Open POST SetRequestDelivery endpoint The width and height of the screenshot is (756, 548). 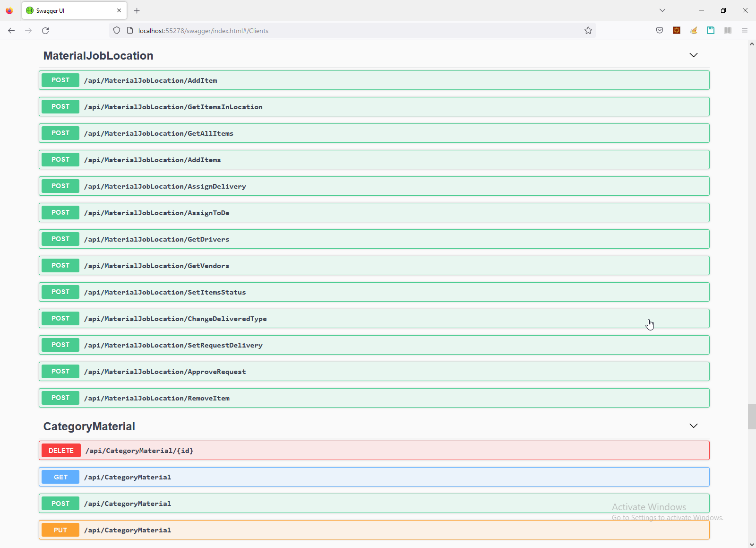point(374,345)
